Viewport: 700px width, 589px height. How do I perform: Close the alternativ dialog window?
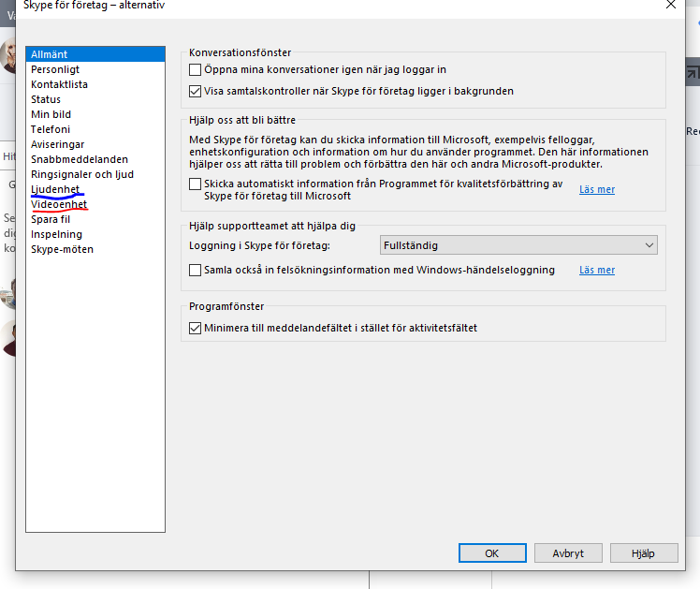click(671, 5)
